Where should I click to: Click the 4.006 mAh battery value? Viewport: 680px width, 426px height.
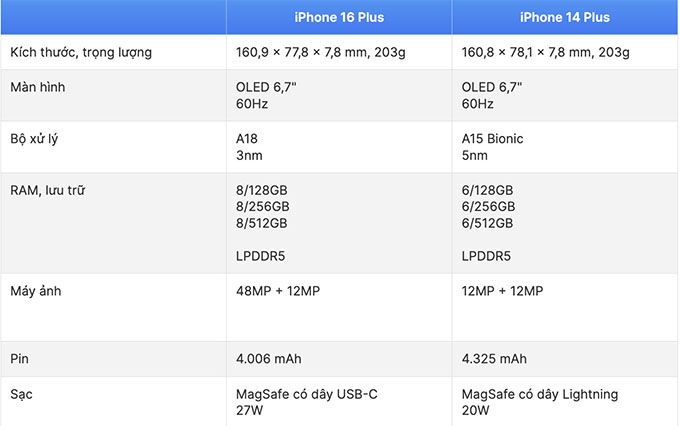269,359
